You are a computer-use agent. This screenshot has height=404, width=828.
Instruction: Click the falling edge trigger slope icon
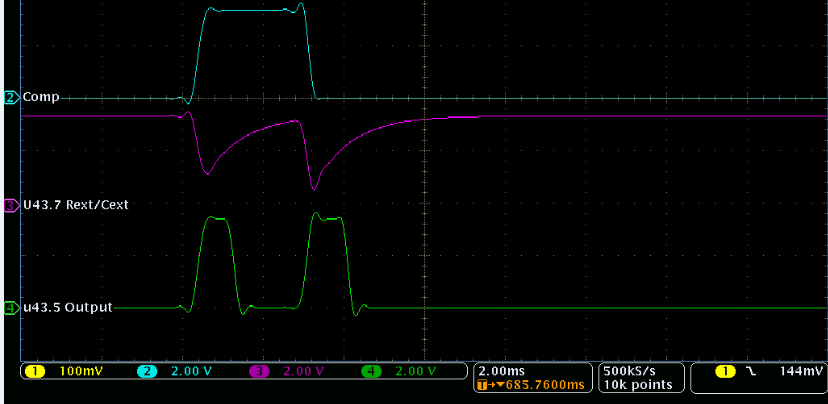[x=750, y=372]
